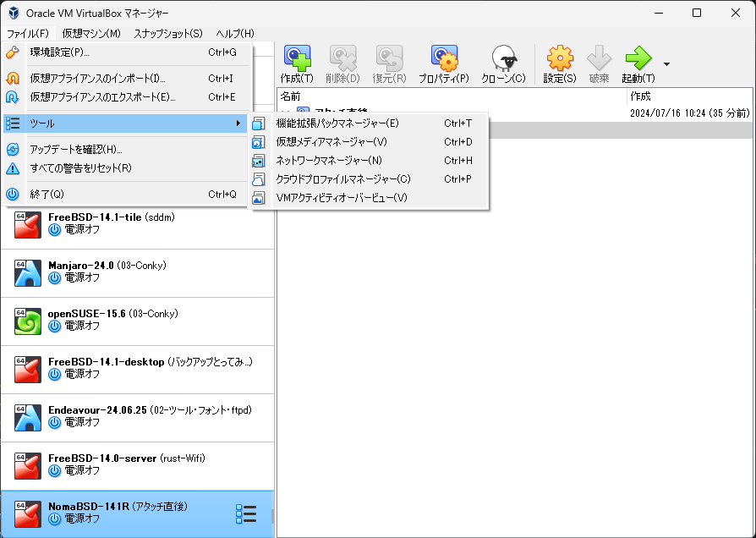
Task: Click the warning triangle beside すべての警告をリセット
Action: pos(13,168)
